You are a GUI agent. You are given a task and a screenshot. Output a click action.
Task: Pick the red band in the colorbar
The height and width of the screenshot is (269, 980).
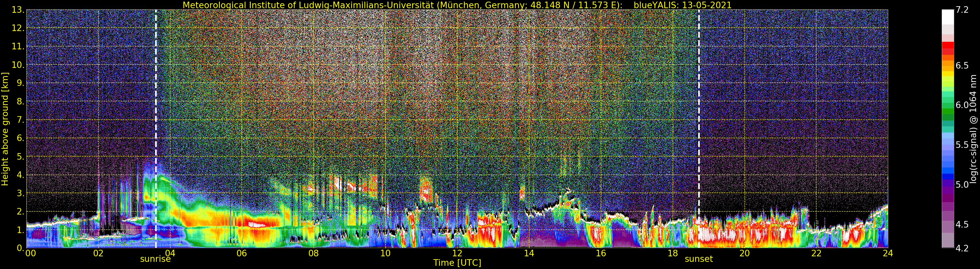pos(948,48)
